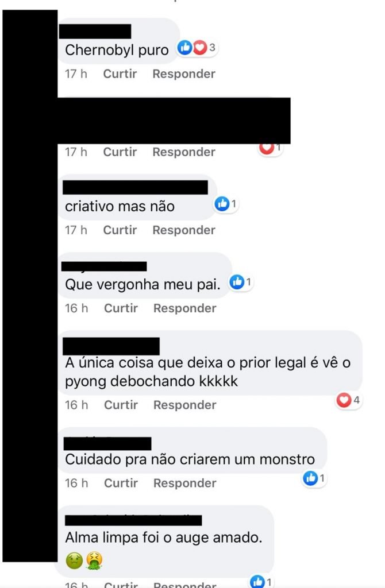Click the heart reaction on the redacted comment
The image size is (385, 588).
coord(270,149)
